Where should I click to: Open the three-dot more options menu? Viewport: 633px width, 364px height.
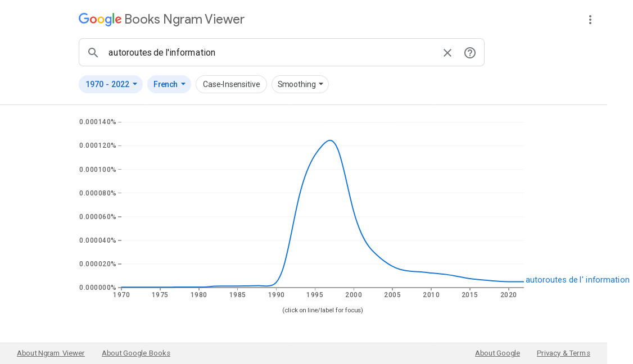(x=590, y=20)
